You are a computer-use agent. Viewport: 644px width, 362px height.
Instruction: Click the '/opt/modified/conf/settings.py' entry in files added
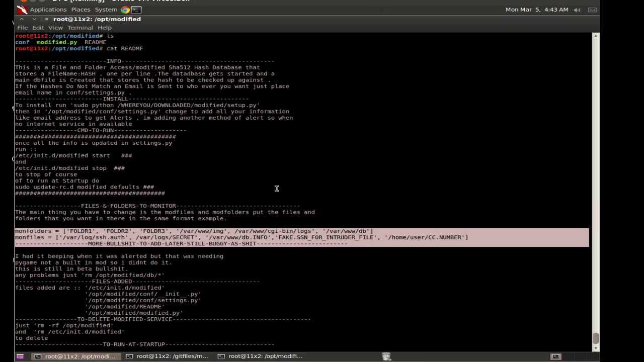143,300
